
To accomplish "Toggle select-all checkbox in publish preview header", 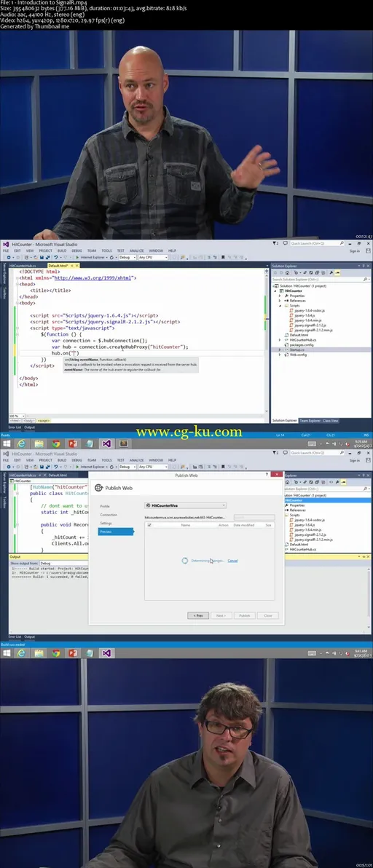I will [x=149, y=525].
